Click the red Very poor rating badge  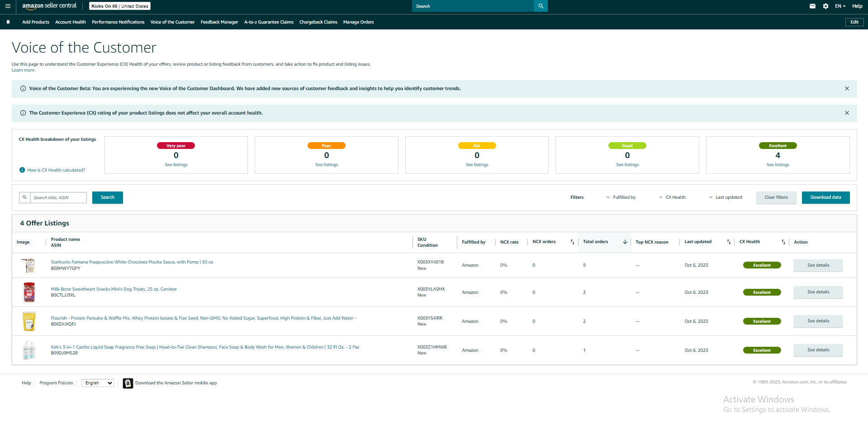click(x=176, y=146)
